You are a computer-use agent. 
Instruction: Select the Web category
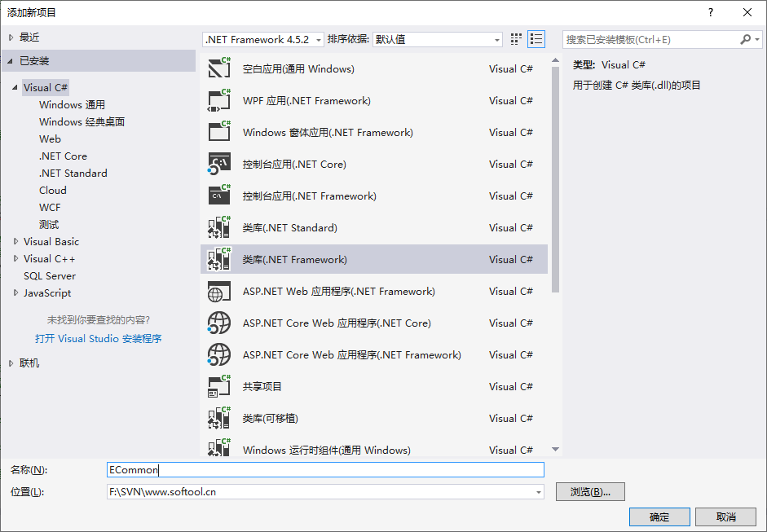(x=50, y=138)
